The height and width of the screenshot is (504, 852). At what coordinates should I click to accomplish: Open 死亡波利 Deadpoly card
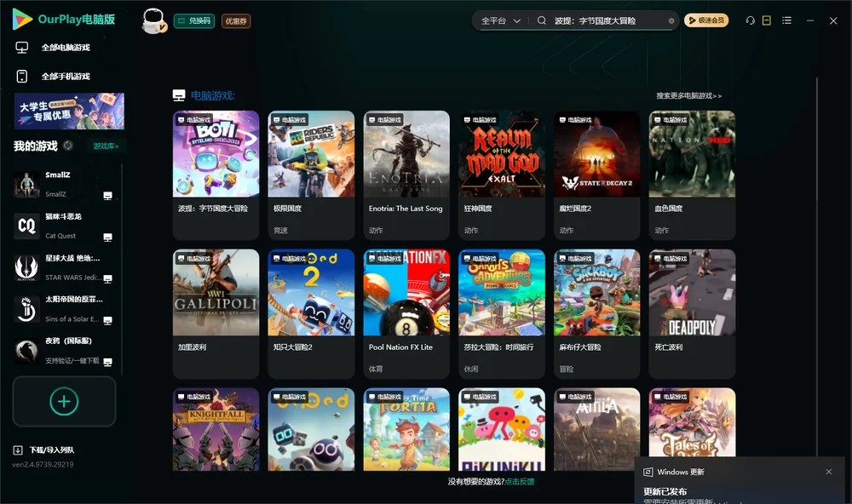692,313
